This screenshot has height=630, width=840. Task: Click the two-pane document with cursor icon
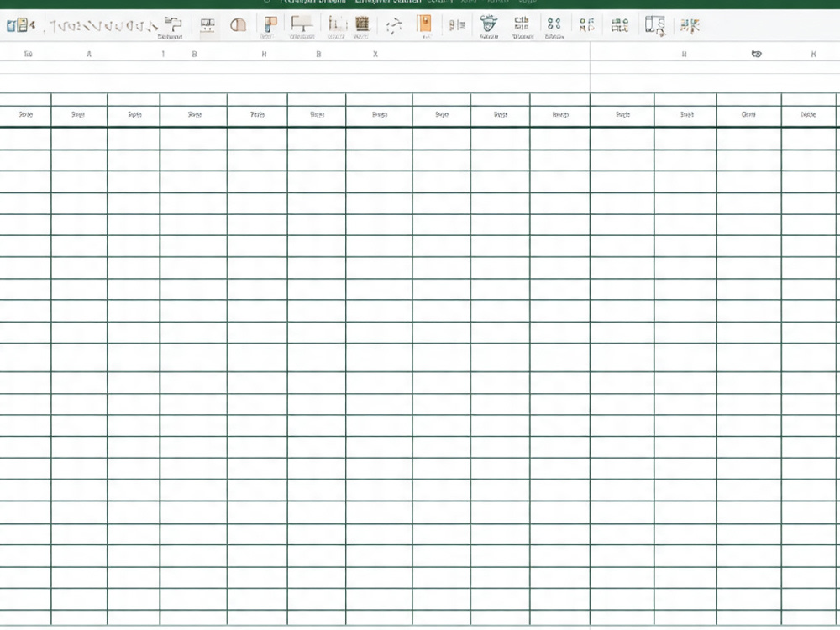[x=655, y=25]
